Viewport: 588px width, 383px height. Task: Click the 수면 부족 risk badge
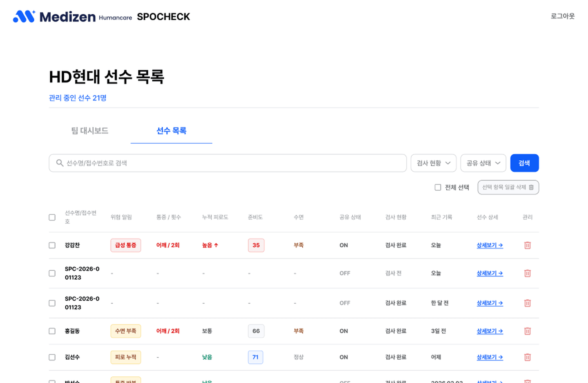126,331
